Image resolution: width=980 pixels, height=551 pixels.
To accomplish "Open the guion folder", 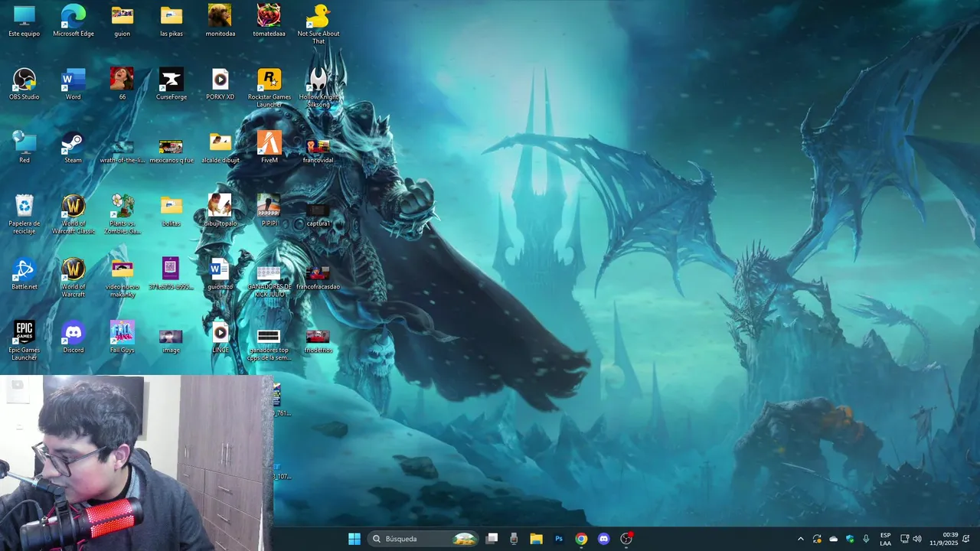I will 122,21.
